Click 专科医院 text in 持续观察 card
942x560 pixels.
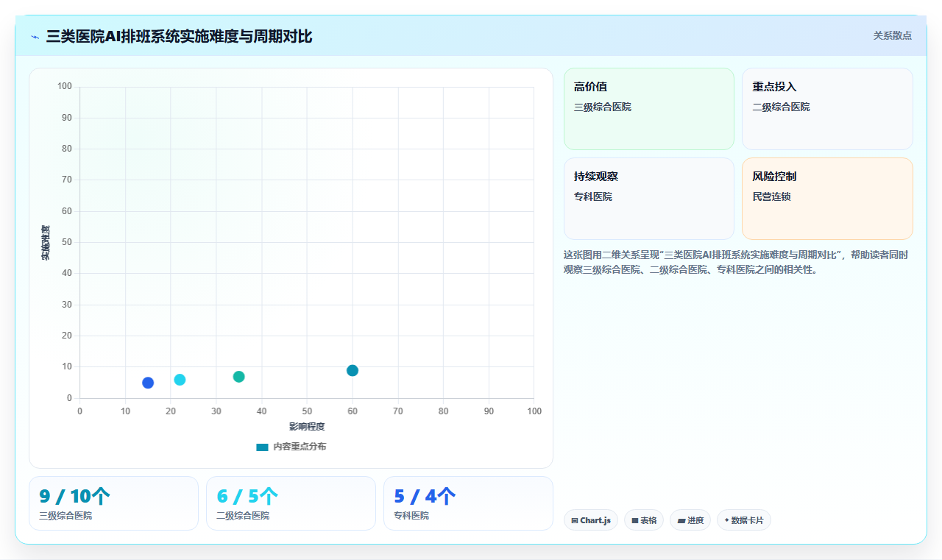click(x=593, y=196)
